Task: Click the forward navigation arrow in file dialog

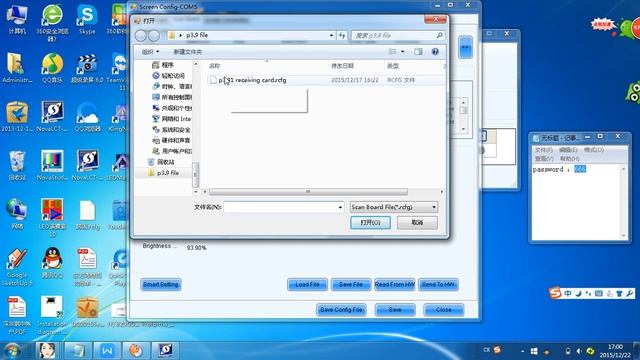Action: click(x=153, y=36)
